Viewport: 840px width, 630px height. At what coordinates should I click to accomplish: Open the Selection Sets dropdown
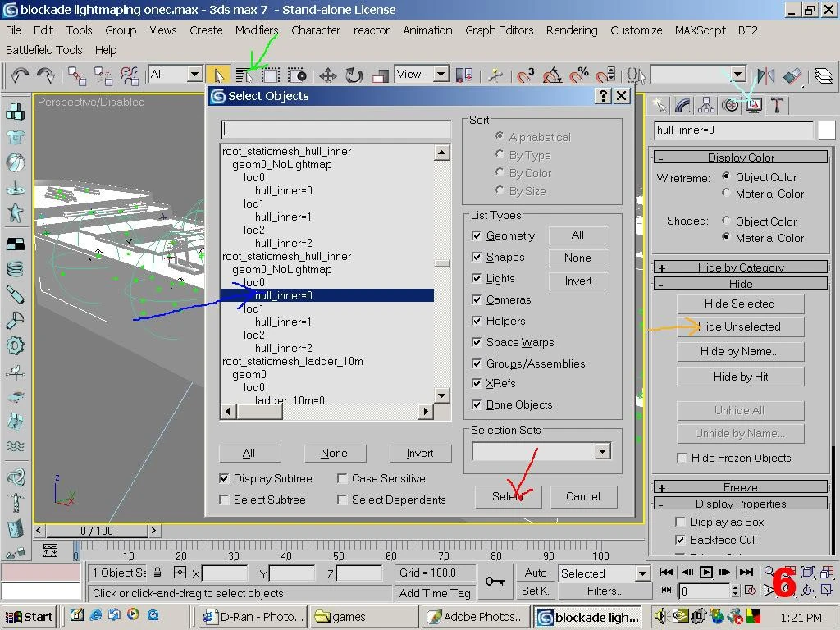pyautogui.click(x=602, y=451)
